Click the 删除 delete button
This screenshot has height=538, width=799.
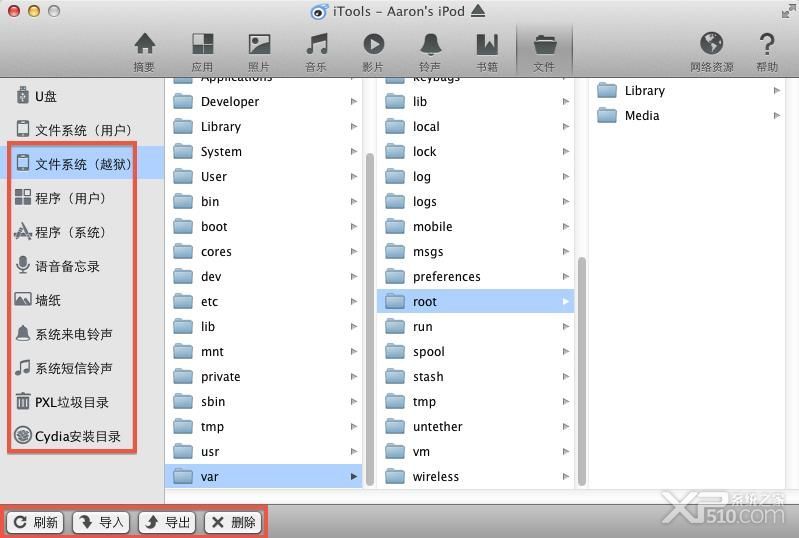(x=233, y=522)
